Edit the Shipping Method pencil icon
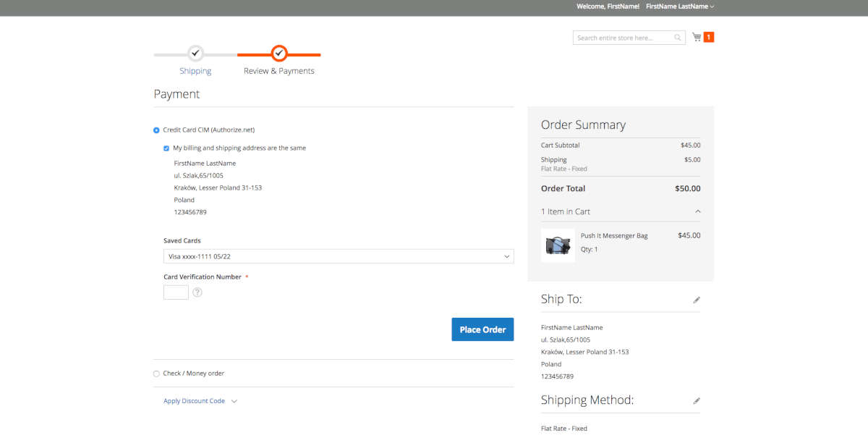This screenshot has height=443, width=868. click(x=697, y=400)
